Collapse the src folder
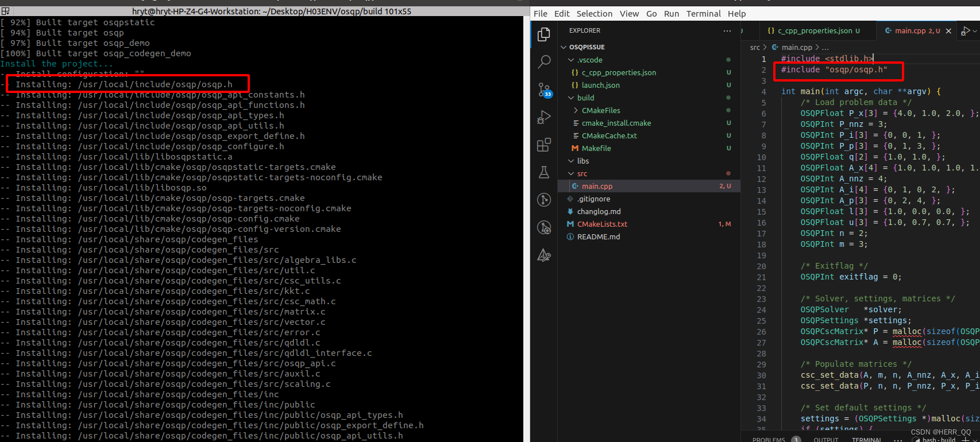 [x=649, y=173]
